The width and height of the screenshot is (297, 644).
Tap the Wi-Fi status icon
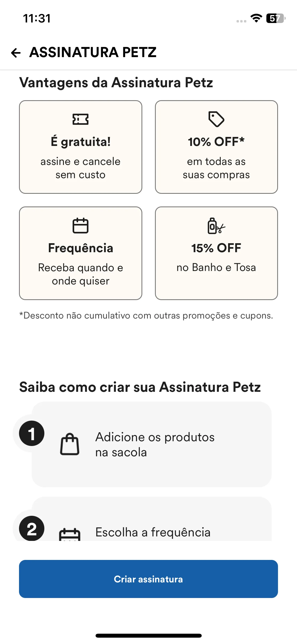tap(256, 18)
